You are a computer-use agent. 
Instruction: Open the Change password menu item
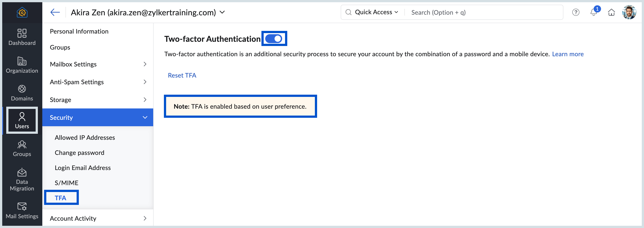tap(79, 152)
